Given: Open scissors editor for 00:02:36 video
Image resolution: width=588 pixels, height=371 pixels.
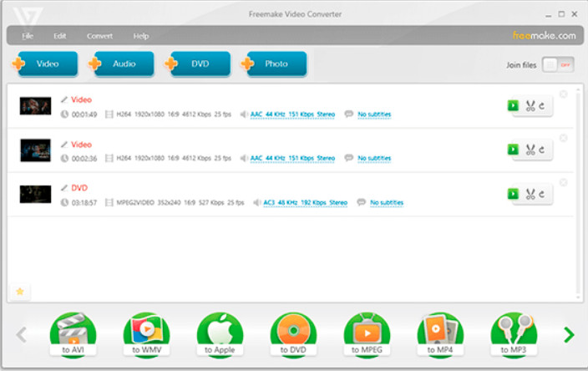Looking at the screenshot, I should tap(530, 150).
